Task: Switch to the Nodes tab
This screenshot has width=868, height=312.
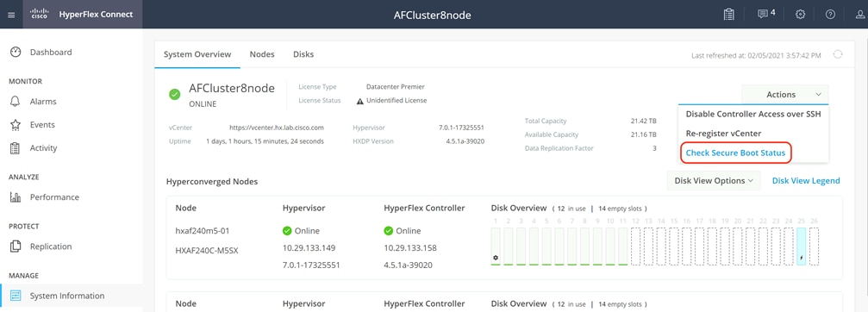Action: 262,54
